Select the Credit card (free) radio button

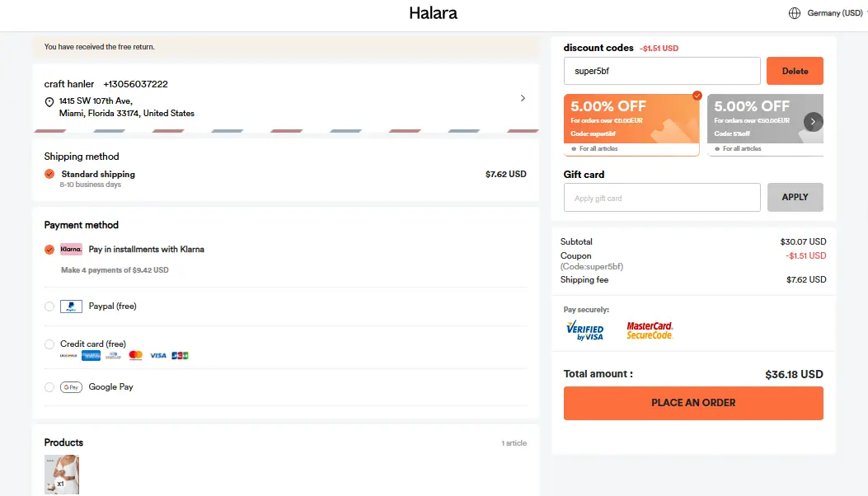49,344
